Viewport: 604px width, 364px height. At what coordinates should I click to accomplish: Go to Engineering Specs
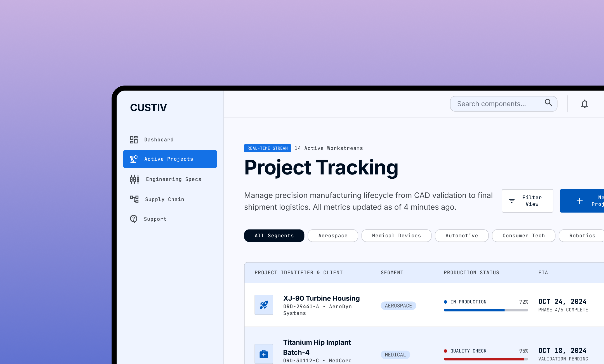pos(170,179)
